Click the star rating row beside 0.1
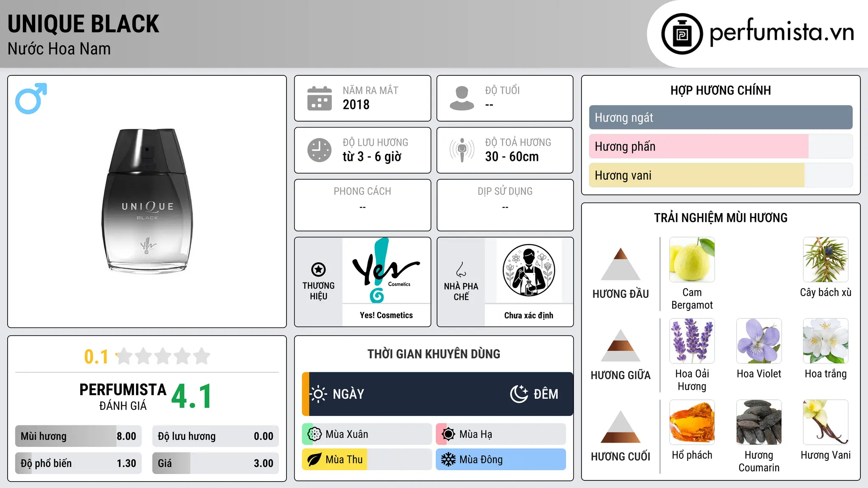868x488 pixels. [x=163, y=356]
